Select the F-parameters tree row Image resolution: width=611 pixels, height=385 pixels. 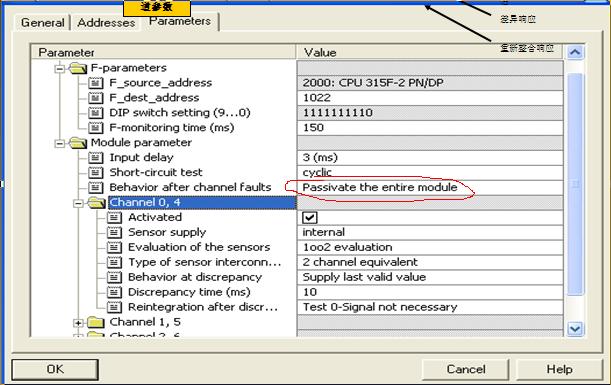[x=129, y=68]
